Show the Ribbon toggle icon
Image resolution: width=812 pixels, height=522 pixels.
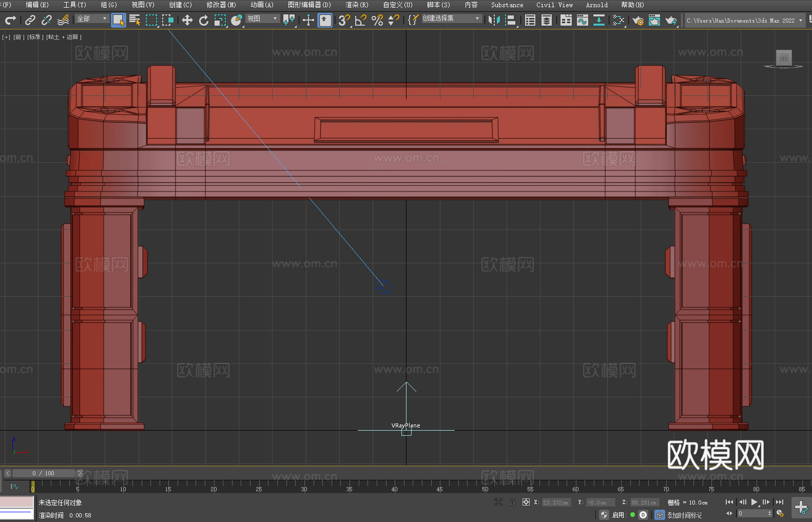click(566, 20)
